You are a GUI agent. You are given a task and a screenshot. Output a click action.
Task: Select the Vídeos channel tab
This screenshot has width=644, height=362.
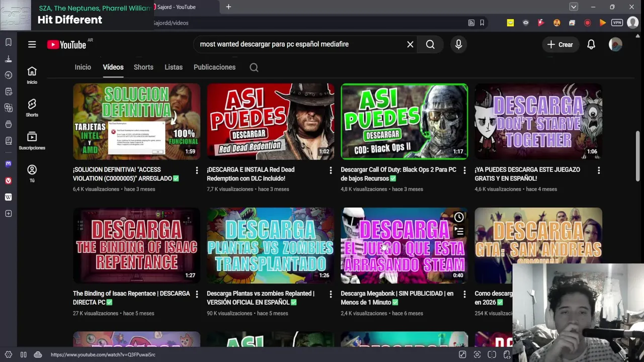(113, 67)
